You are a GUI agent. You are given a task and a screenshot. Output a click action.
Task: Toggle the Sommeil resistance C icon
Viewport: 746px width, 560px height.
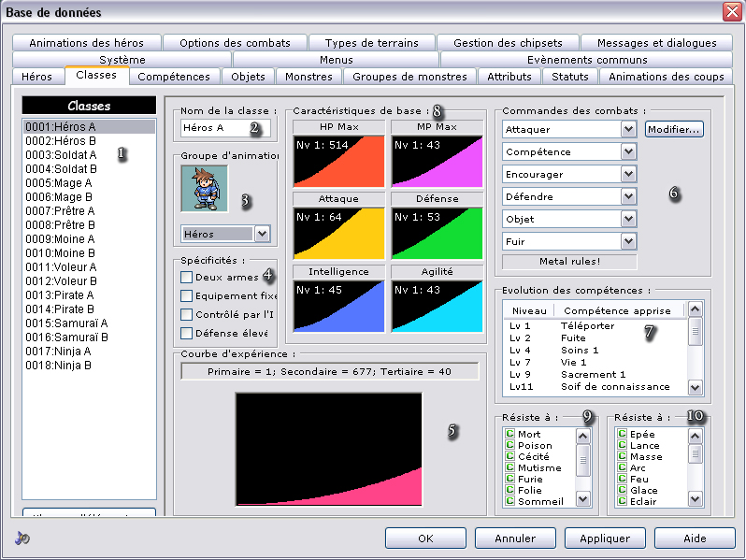510,501
